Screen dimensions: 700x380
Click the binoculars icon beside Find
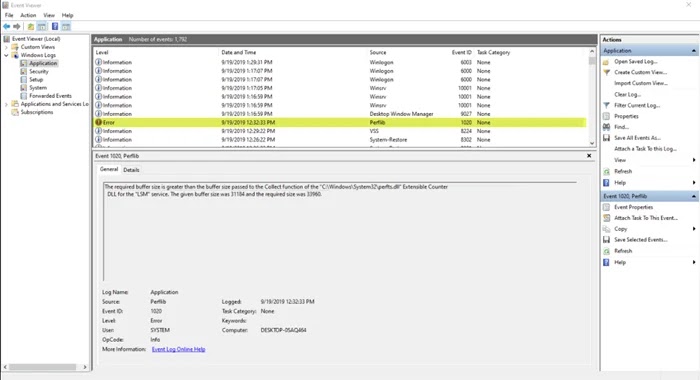(x=606, y=127)
